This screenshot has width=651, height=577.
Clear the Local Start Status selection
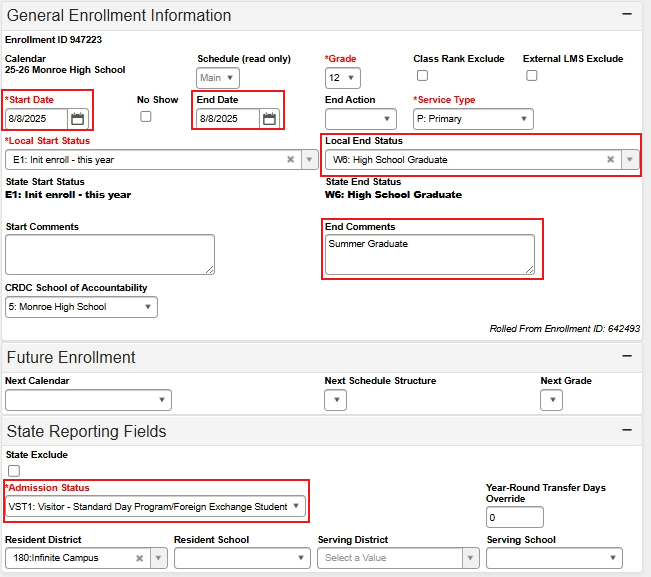click(290, 159)
